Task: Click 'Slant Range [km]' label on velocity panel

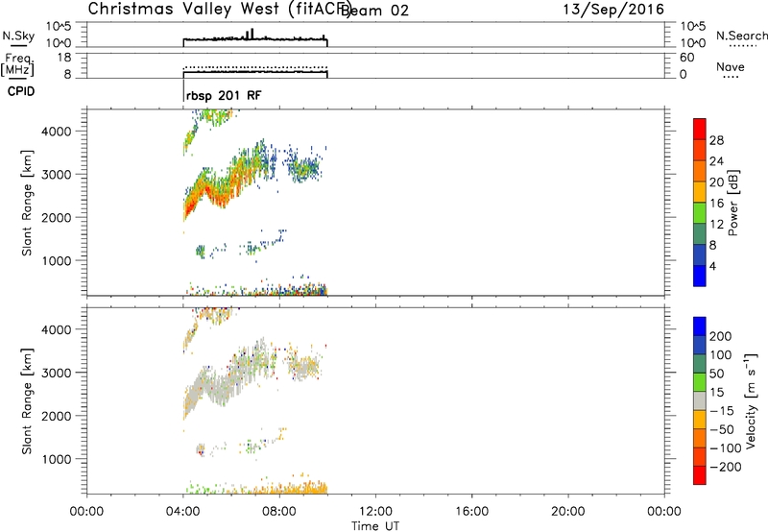Action: click(27, 401)
